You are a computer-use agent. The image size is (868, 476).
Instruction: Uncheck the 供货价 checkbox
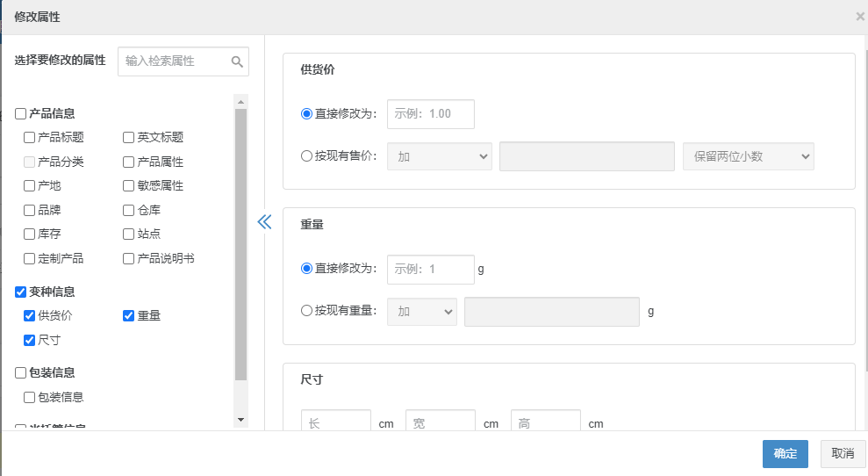[x=30, y=316]
